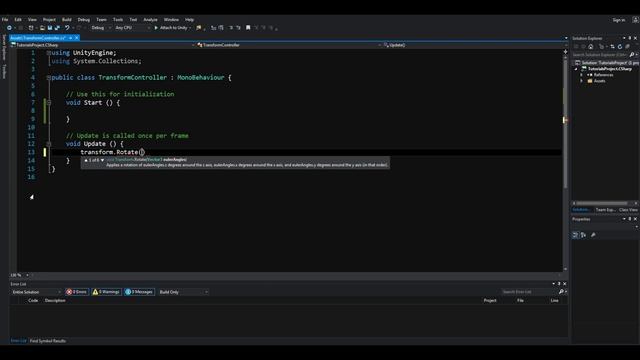This screenshot has height=360, width=640.
Task: Click Sign in link
Action: click(618, 20)
